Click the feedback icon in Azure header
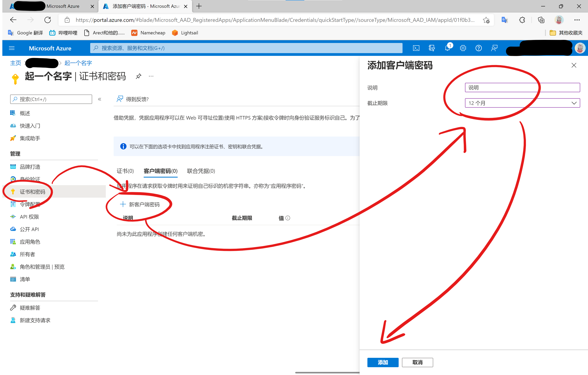 click(494, 48)
